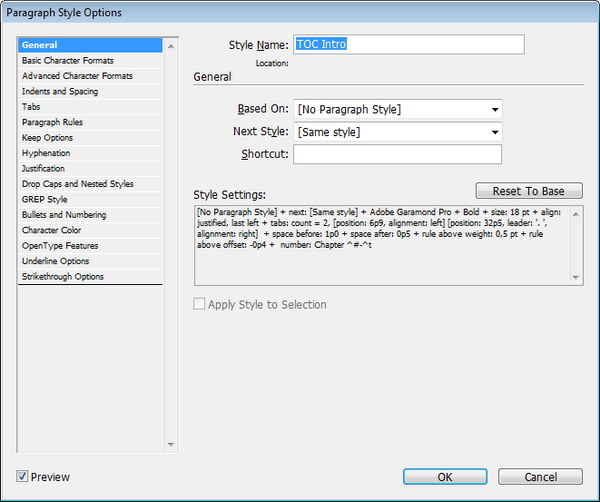Select GREP Style category
600x502 pixels.
pyautogui.click(x=90, y=199)
